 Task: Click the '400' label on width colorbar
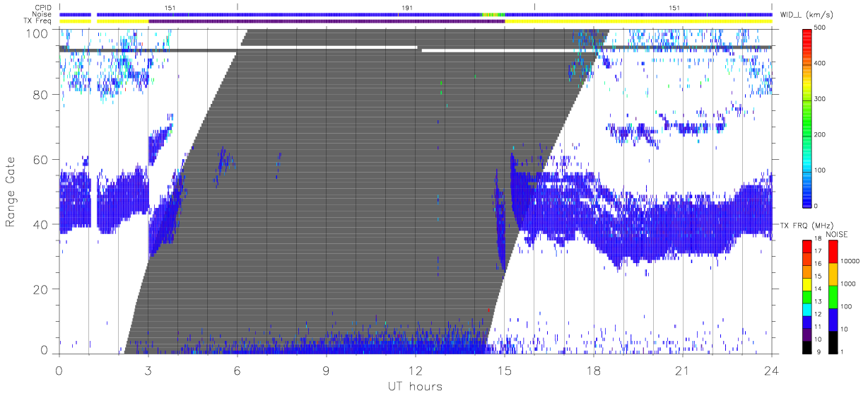click(x=821, y=64)
